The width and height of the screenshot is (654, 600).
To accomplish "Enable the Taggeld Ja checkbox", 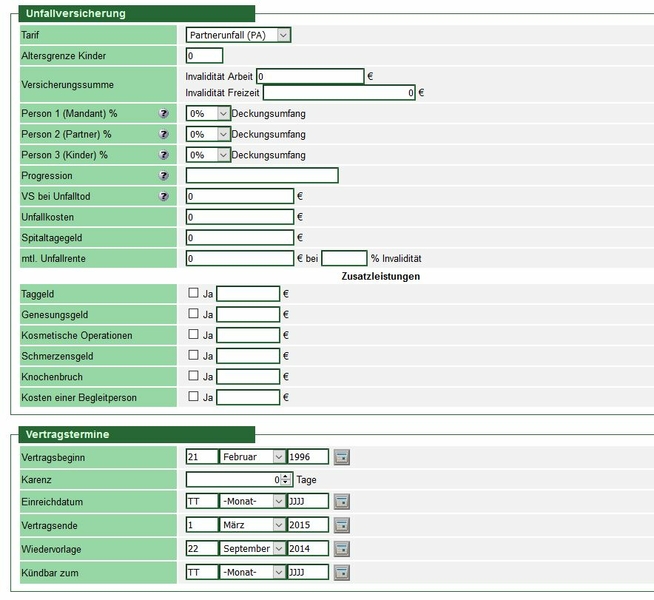I will click(x=194, y=293).
